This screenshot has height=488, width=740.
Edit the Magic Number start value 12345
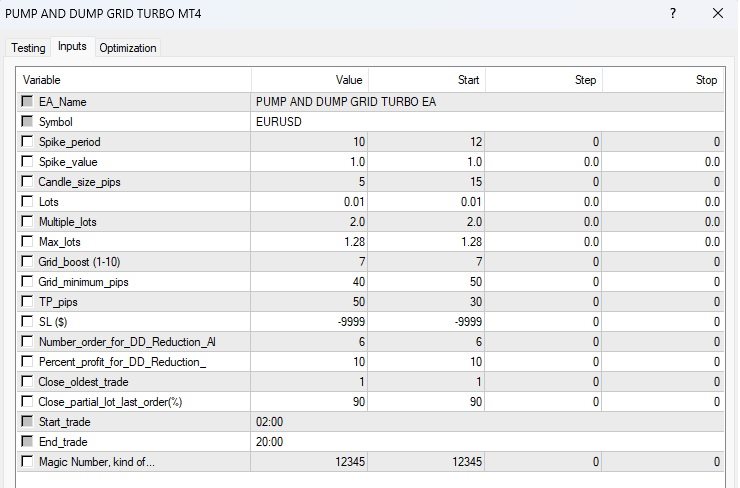(x=426, y=462)
